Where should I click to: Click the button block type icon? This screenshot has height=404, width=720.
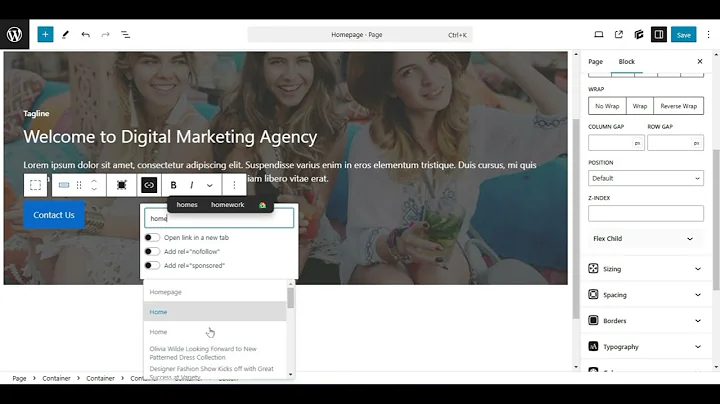click(x=64, y=185)
